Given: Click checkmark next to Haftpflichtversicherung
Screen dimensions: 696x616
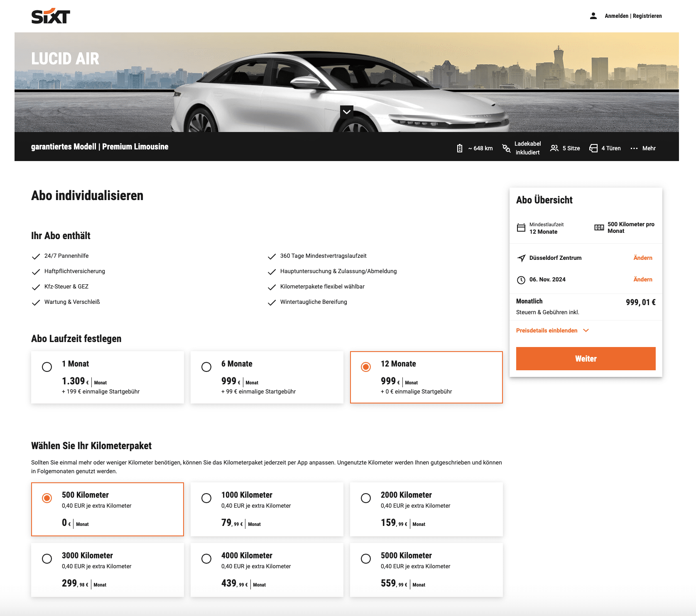Looking at the screenshot, I should tap(36, 271).
